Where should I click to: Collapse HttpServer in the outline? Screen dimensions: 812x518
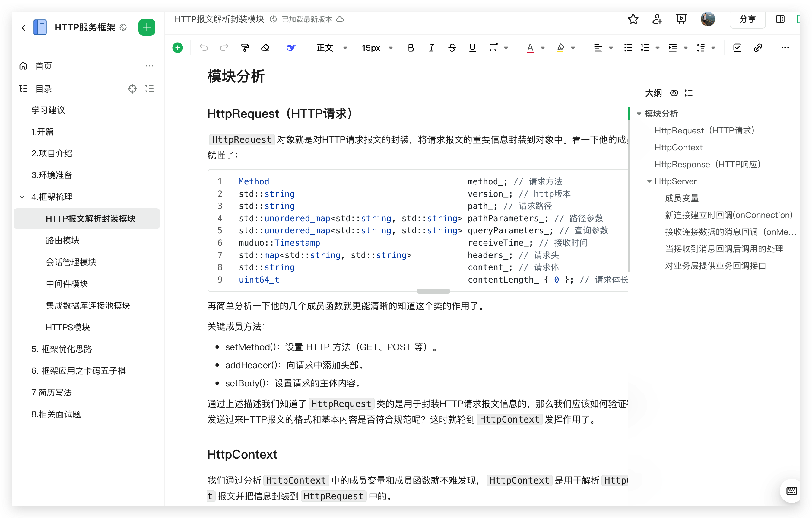649,181
